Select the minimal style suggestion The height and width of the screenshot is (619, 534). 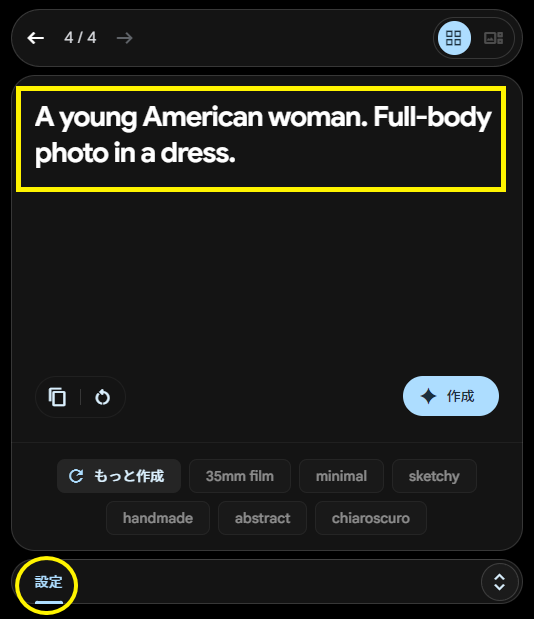tap(341, 476)
